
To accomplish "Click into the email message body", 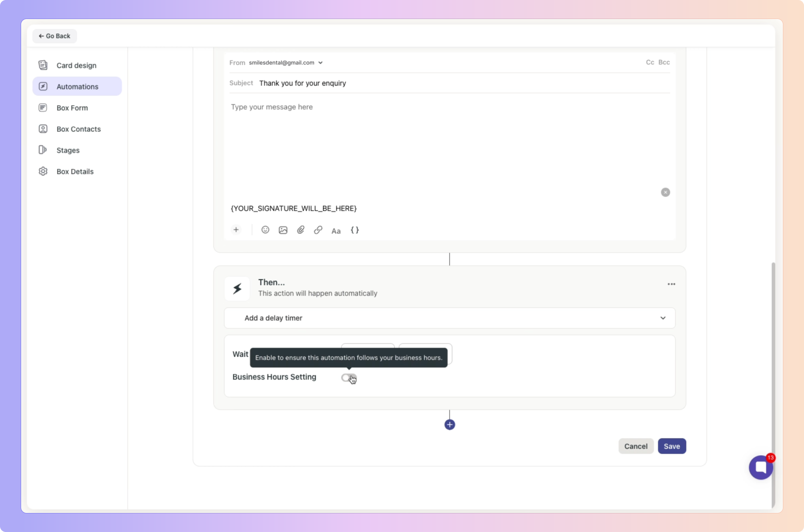I will coord(450,148).
